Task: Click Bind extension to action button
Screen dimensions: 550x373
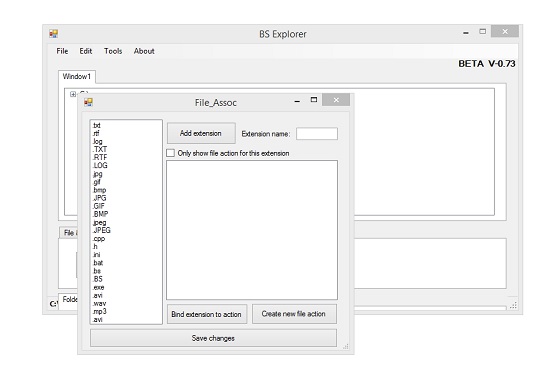Action: tap(207, 314)
